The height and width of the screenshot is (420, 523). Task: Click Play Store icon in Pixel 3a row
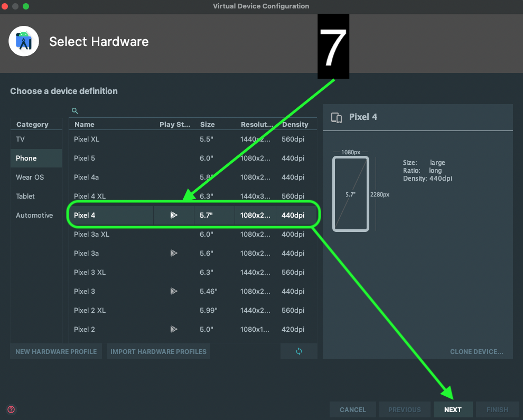click(x=173, y=254)
